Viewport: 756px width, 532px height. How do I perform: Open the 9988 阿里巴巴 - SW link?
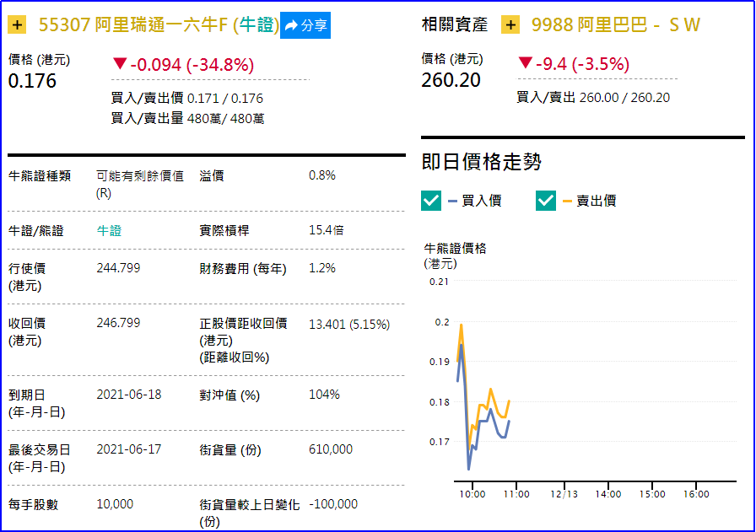615,24
